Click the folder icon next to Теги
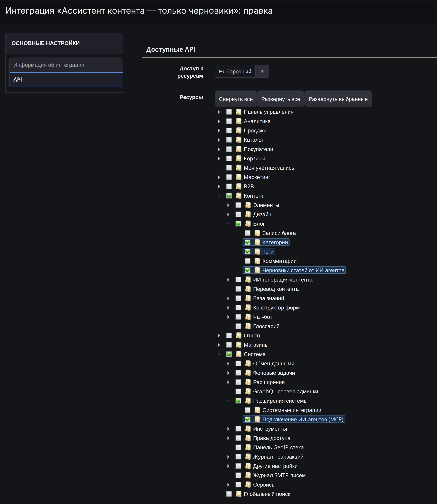This screenshot has width=437, height=504. pos(257,251)
